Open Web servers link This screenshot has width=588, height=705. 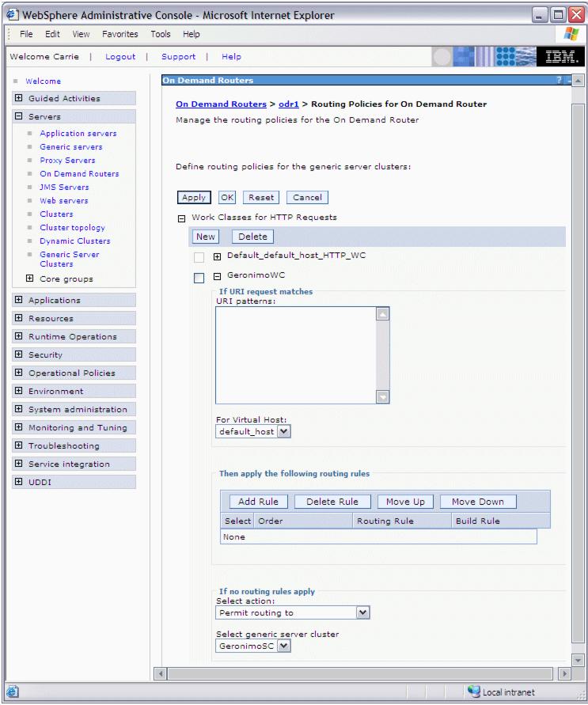64,200
